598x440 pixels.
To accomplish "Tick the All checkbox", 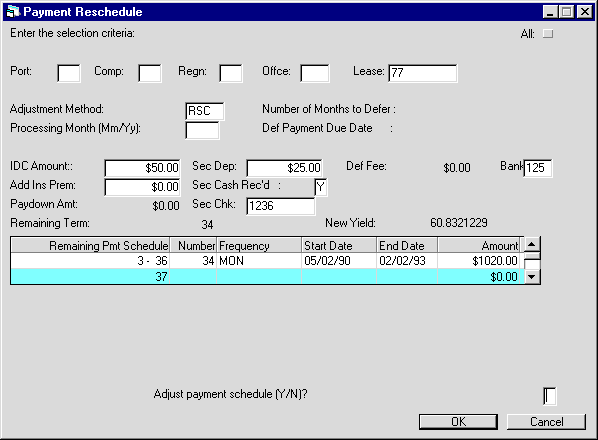I will [548, 34].
